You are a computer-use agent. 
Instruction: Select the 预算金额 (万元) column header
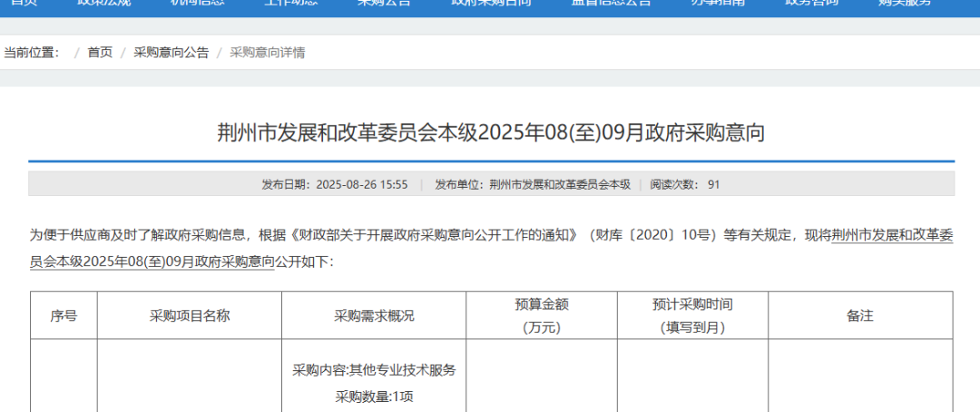pyautogui.click(x=542, y=316)
